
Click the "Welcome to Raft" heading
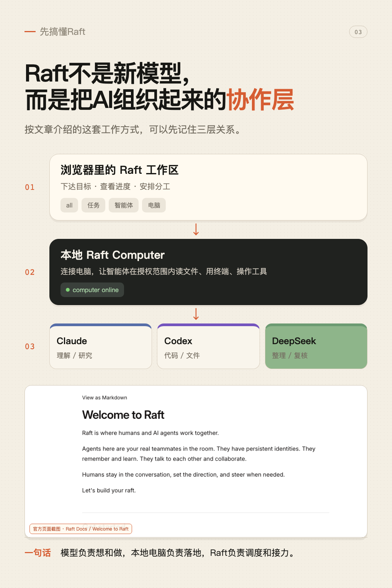[x=123, y=415]
